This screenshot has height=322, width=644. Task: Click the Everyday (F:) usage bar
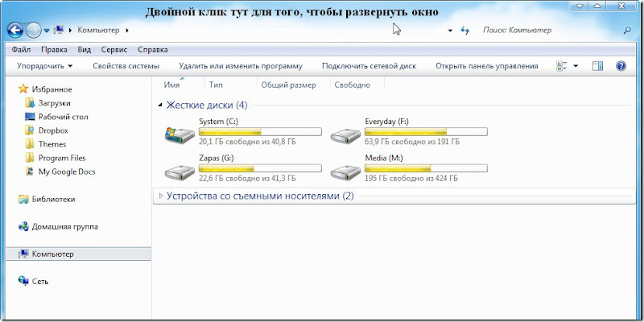(426, 132)
